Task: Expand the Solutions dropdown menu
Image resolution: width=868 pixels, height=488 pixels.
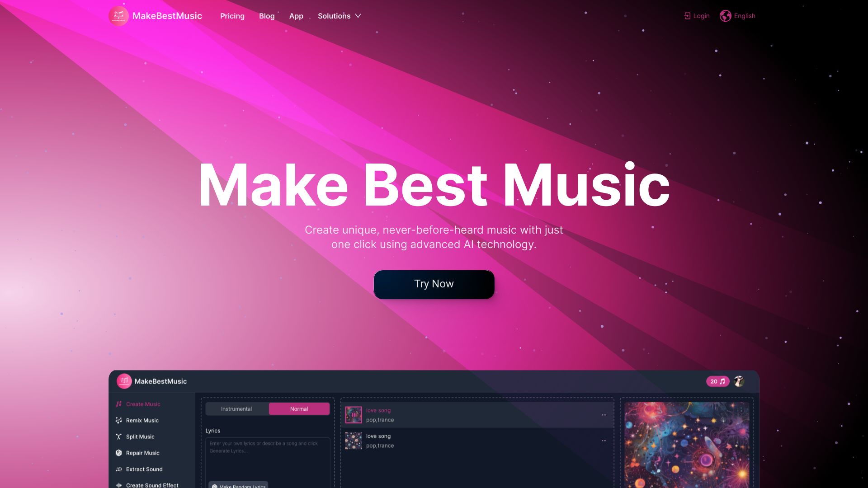Action: [339, 16]
